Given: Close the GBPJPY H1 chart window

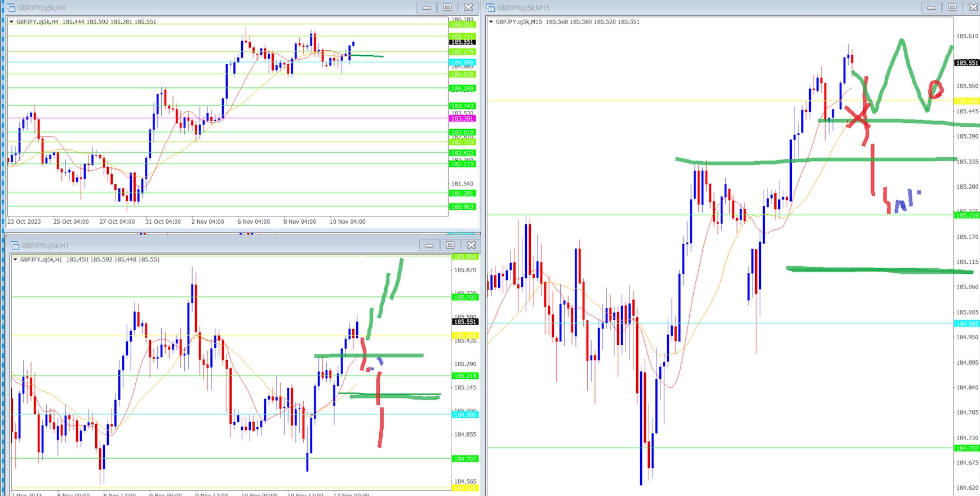Looking at the screenshot, I should point(472,245).
